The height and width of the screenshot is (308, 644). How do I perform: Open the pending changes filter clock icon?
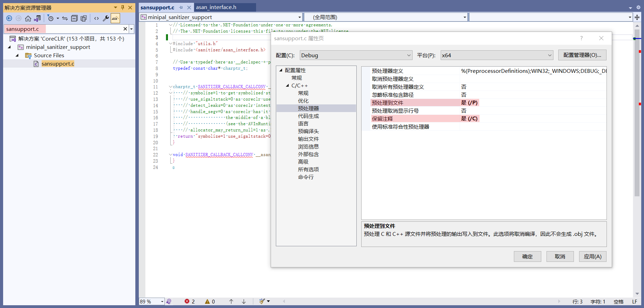tap(51, 18)
